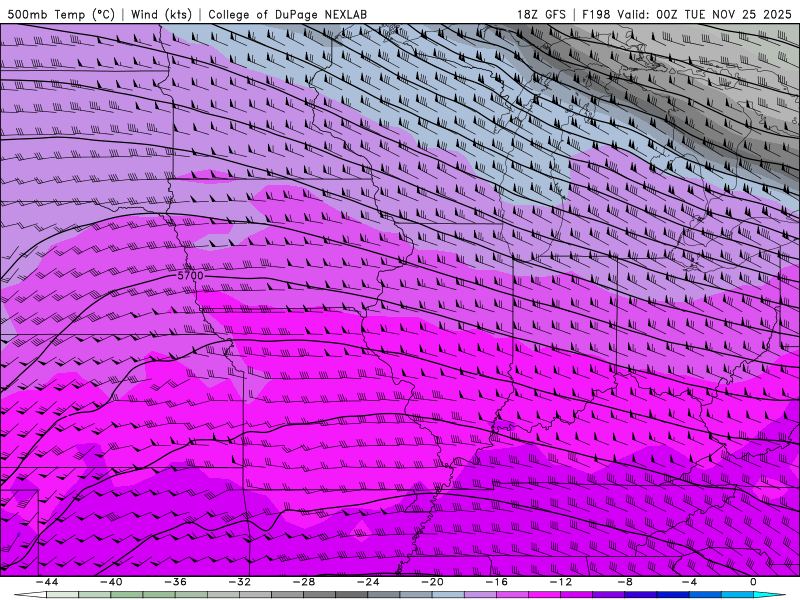Click the -32 color bar label
This screenshot has height=600, width=800.
[x=240, y=582]
